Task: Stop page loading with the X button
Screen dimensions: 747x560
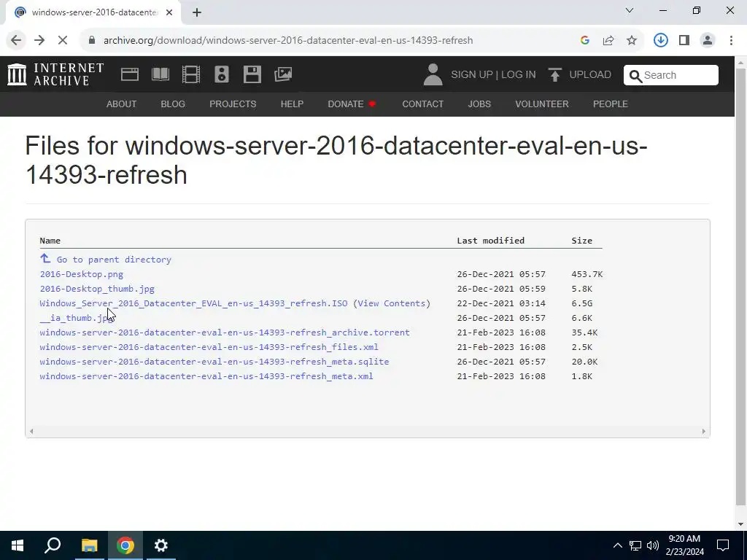Action: pos(63,41)
